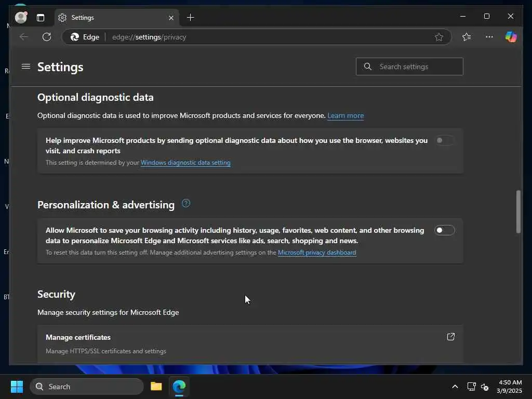Open the Windows Start menu
The image size is (532, 399).
17,387
